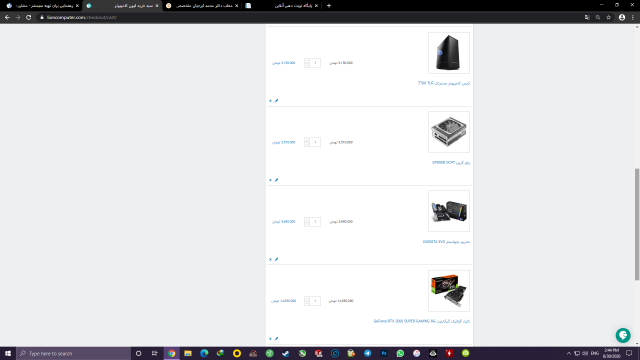The height and width of the screenshot is (360, 640).
Task: Open Microsoft Edge from the taskbar
Action: point(204,353)
